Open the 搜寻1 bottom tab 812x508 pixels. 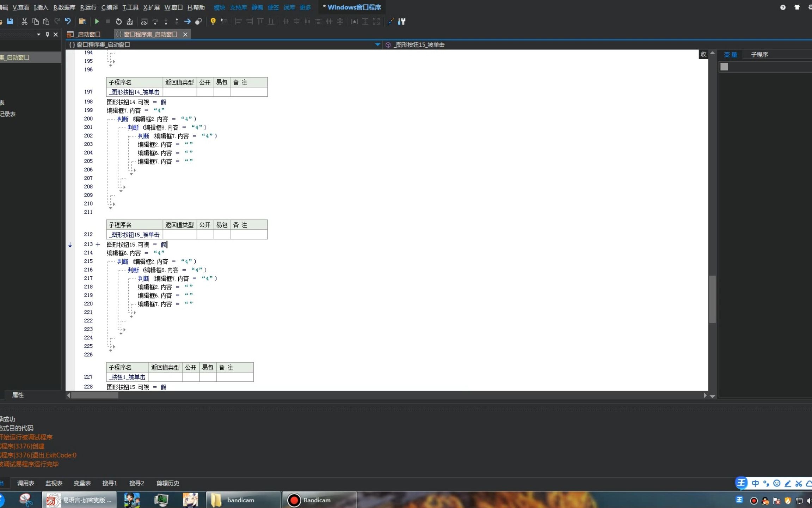[110, 483]
